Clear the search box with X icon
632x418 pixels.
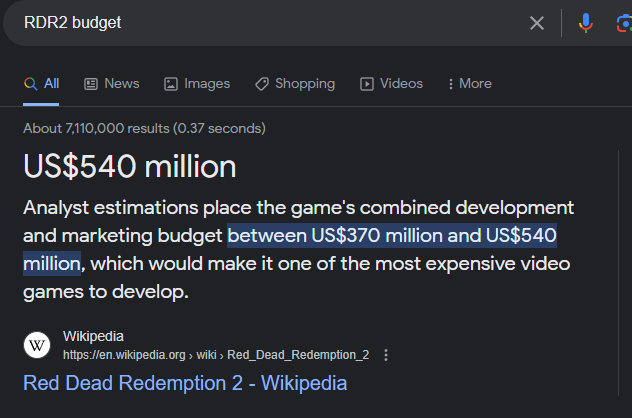[x=537, y=23]
